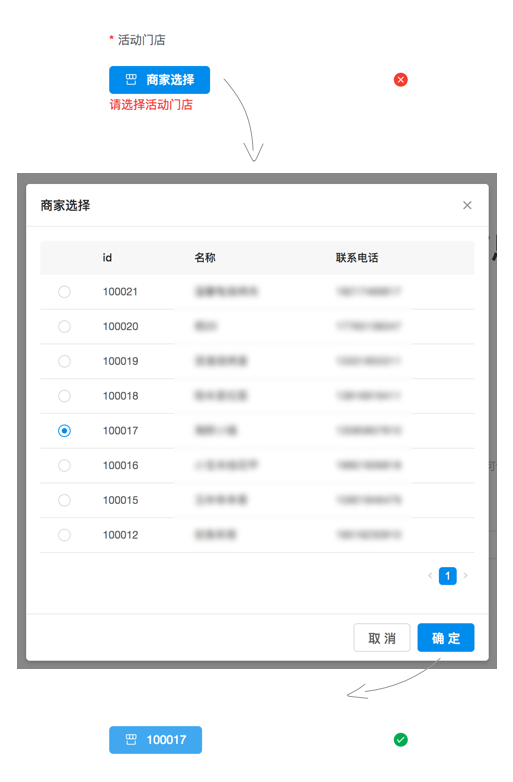Select radio button for id 100020
Image resolution: width=513 pixels, height=782 pixels.
click(64, 326)
